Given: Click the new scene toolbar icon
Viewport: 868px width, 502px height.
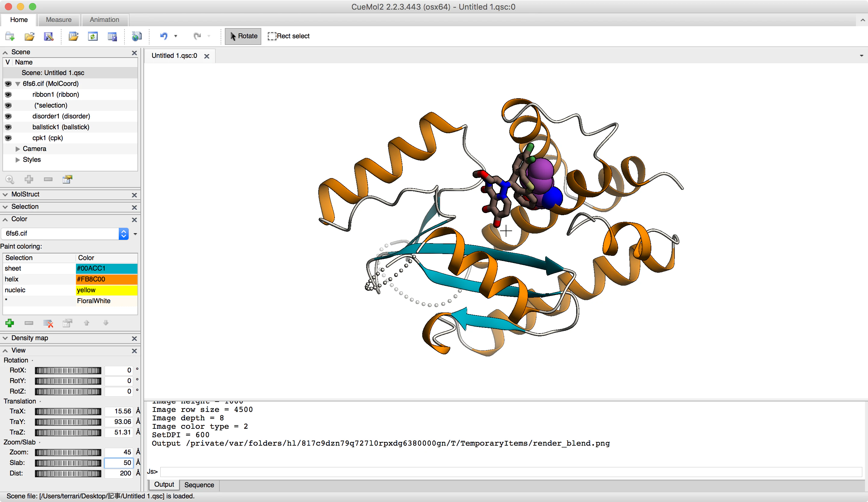Looking at the screenshot, I should pos(10,36).
